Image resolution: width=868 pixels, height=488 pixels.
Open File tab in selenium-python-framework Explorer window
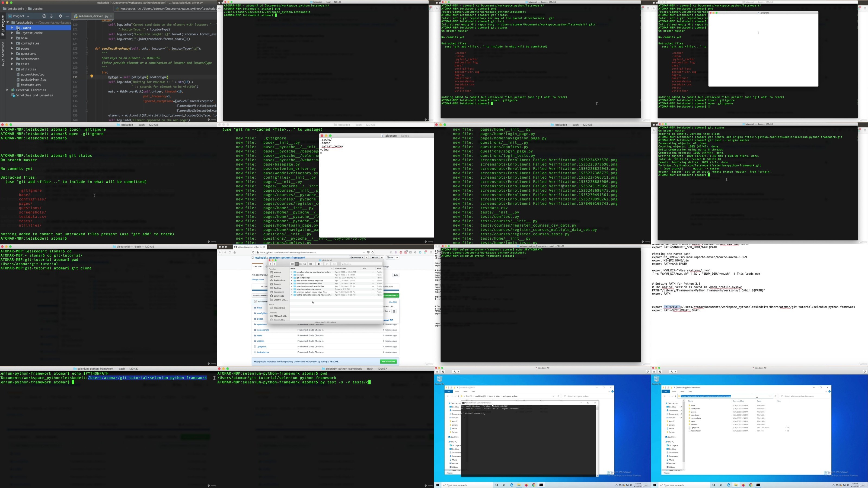(665, 392)
